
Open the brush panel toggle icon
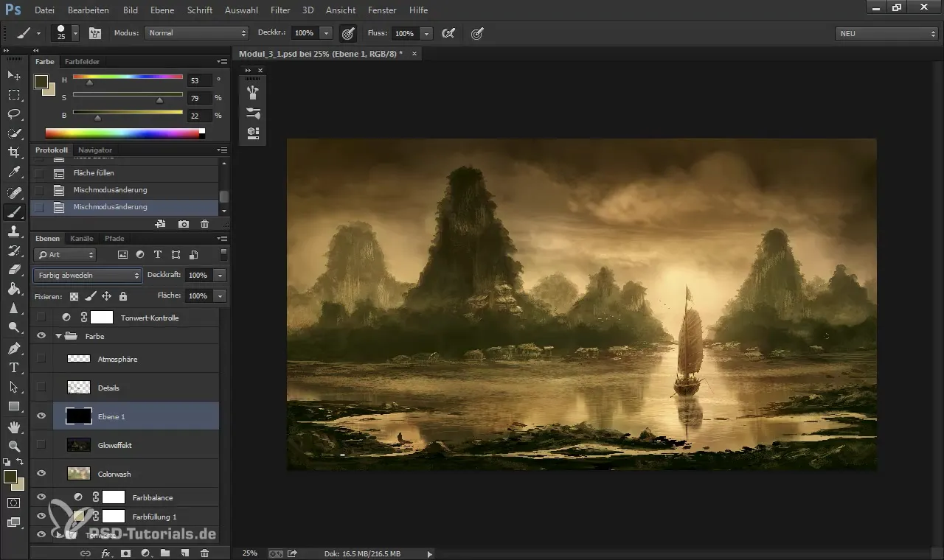(x=95, y=33)
